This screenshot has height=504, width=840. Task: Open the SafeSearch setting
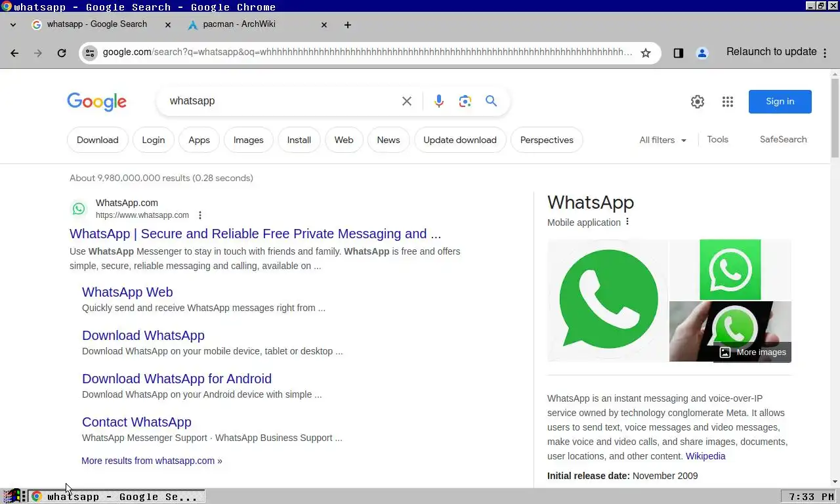(784, 139)
